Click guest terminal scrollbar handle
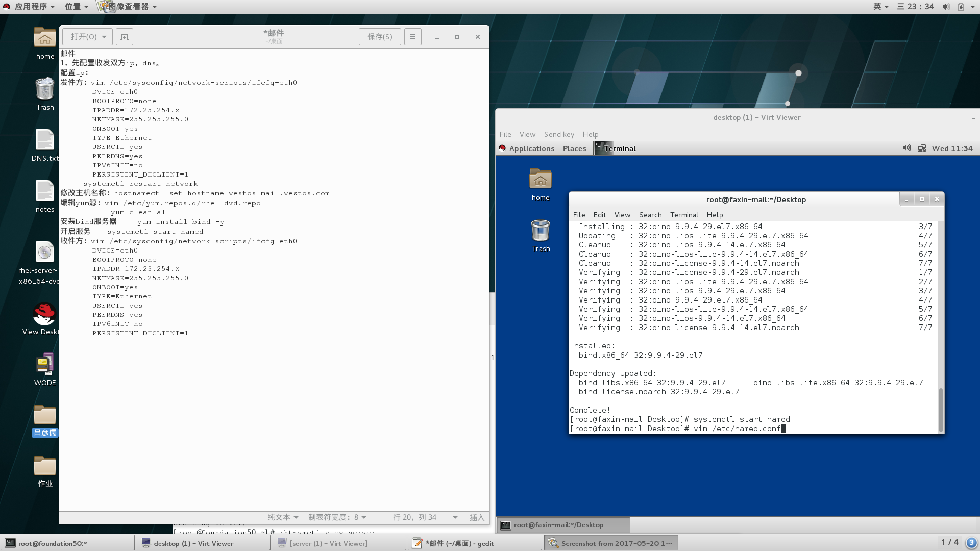 tap(941, 410)
